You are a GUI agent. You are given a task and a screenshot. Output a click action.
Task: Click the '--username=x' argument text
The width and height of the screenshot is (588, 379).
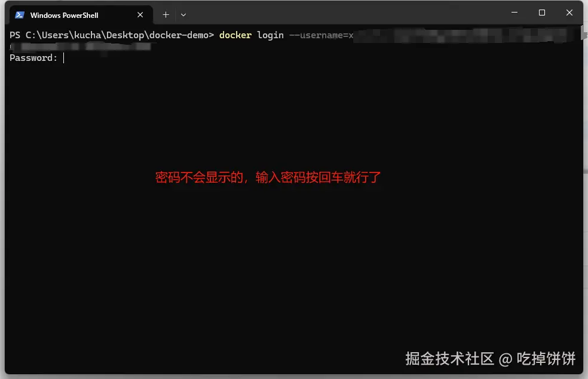[x=321, y=35]
